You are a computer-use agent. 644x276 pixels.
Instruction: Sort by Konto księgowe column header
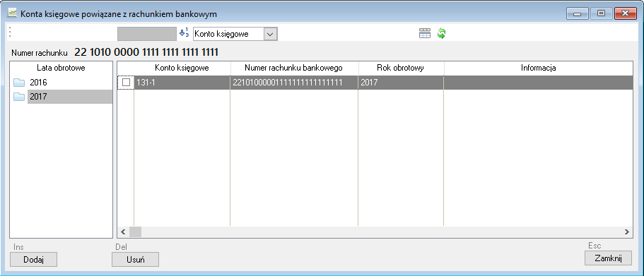coord(182,68)
